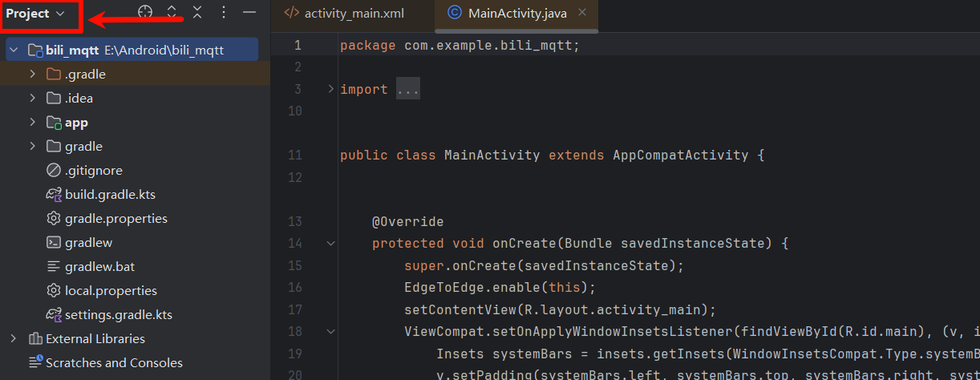Expand External Libraries node
Screen dimensions: 980x380
point(14,338)
